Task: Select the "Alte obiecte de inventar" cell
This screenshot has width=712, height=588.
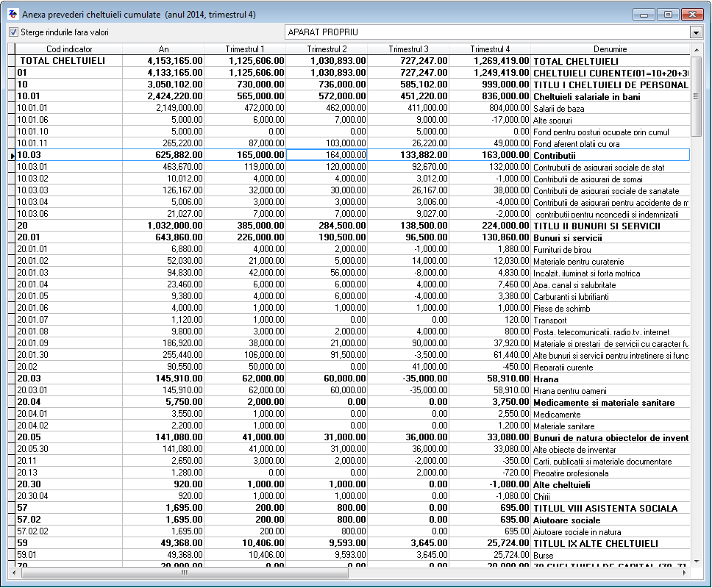Action: 610,450
